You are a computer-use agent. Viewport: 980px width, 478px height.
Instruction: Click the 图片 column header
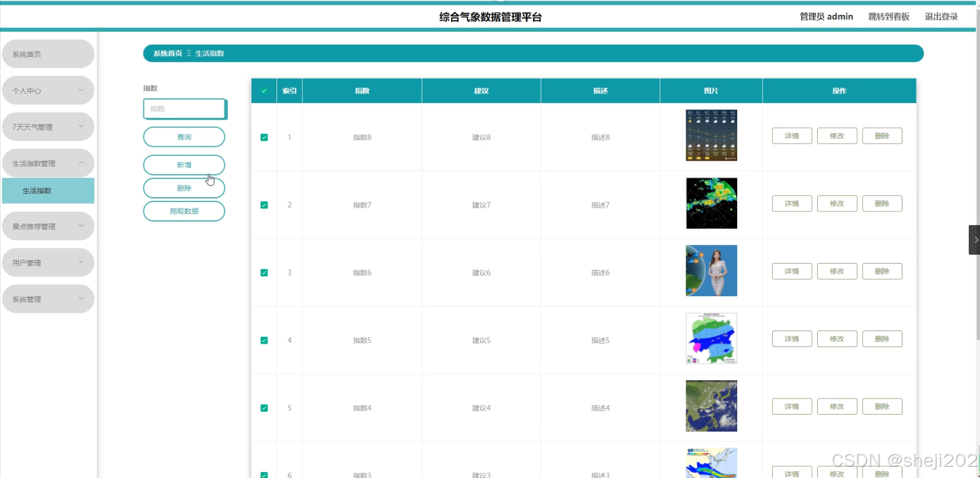[x=711, y=91]
